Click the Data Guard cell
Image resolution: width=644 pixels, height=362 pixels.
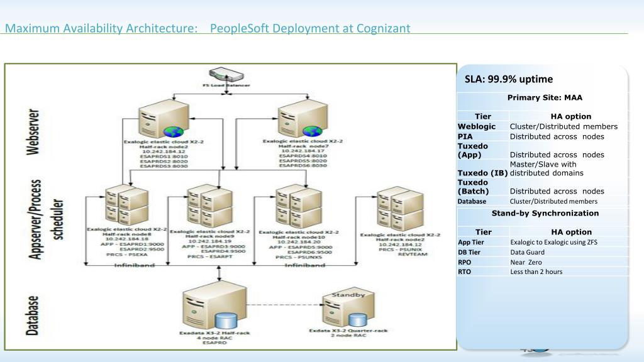coord(528,253)
